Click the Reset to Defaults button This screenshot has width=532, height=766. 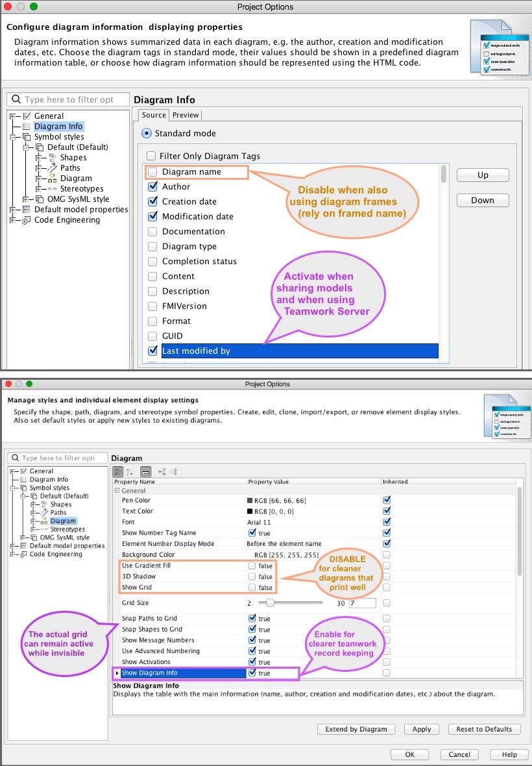(483, 729)
